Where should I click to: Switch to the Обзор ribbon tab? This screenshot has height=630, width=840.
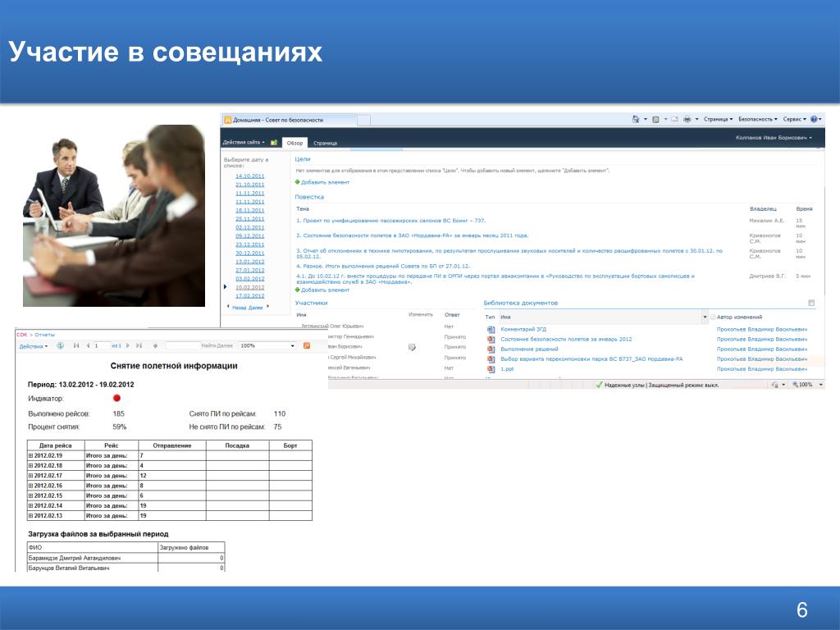point(294,143)
